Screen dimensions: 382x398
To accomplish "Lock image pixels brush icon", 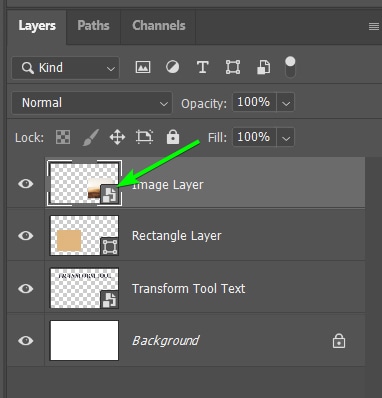I will click(x=90, y=137).
